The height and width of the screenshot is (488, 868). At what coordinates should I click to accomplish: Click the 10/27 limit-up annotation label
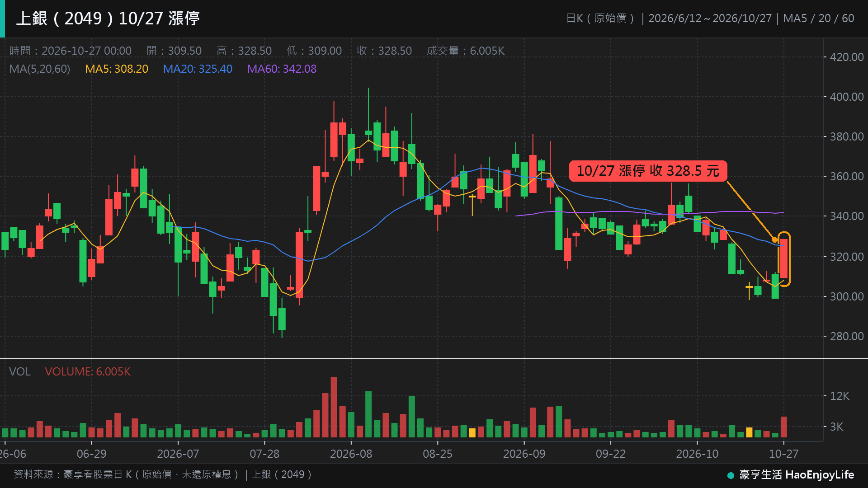point(648,171)
